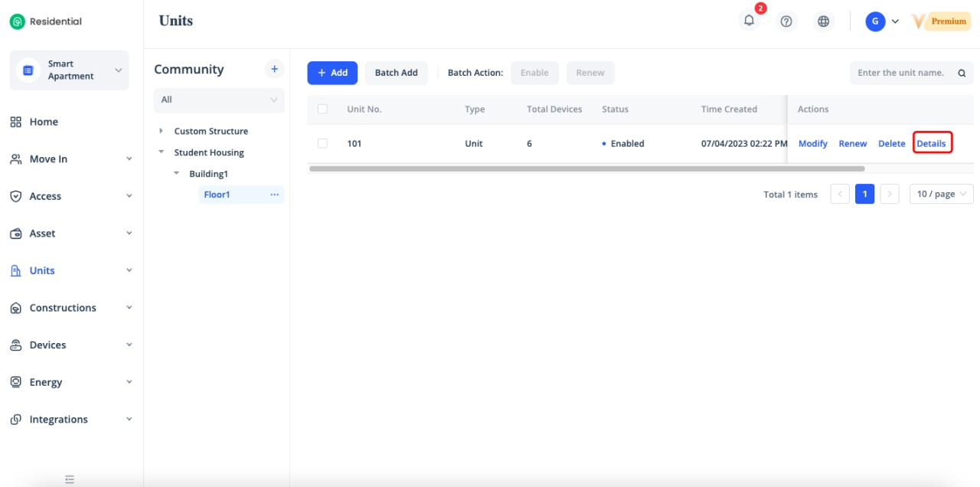Click the help question mark icon
Image resolution: width=980 pixels, height=487 pixels.
786,21
